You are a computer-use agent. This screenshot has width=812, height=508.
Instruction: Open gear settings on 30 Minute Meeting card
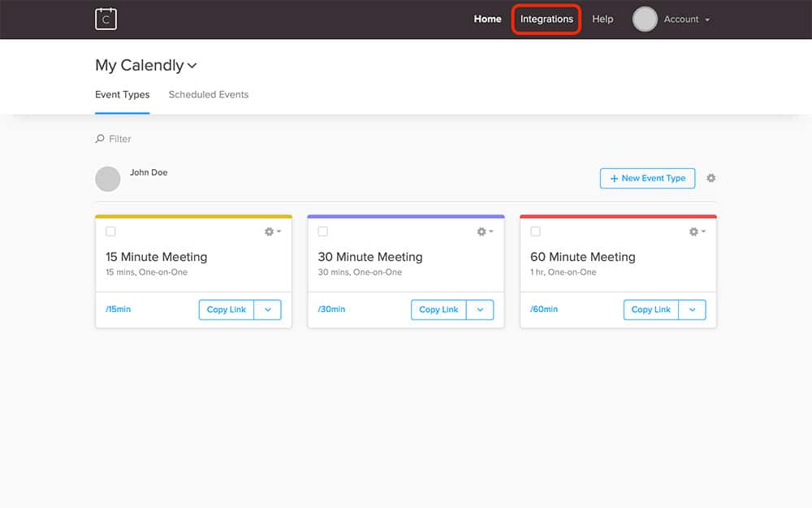(x=484, y=232)
